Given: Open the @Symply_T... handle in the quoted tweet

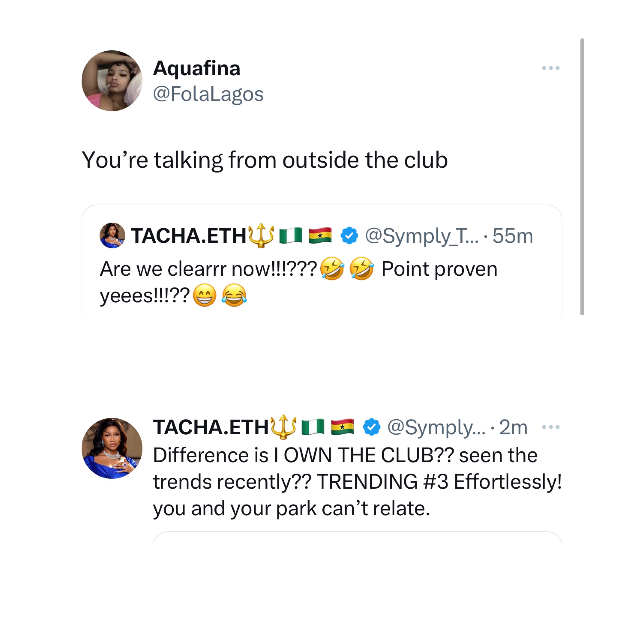Looking at the screenshot, I should [x=422, y=236].
